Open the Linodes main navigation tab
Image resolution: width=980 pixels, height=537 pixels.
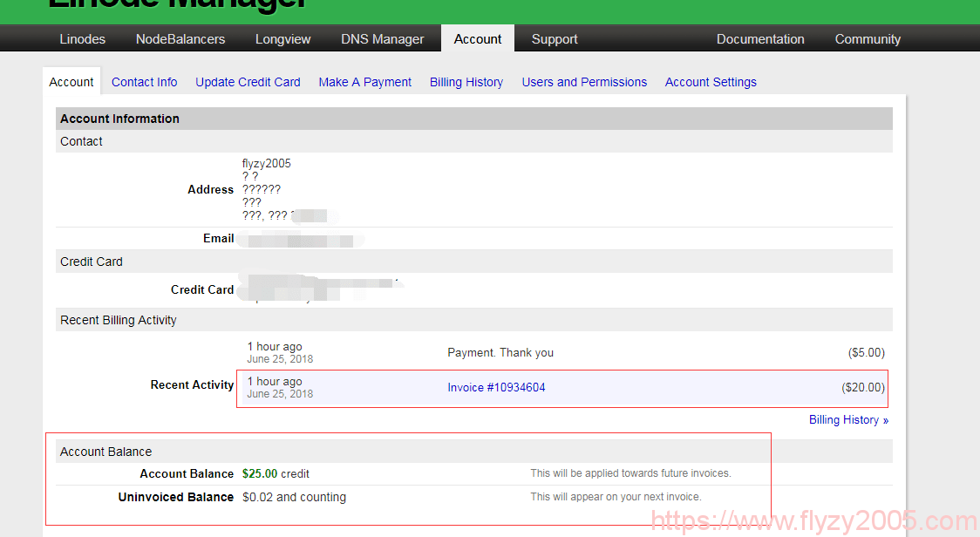coord(83,38)
